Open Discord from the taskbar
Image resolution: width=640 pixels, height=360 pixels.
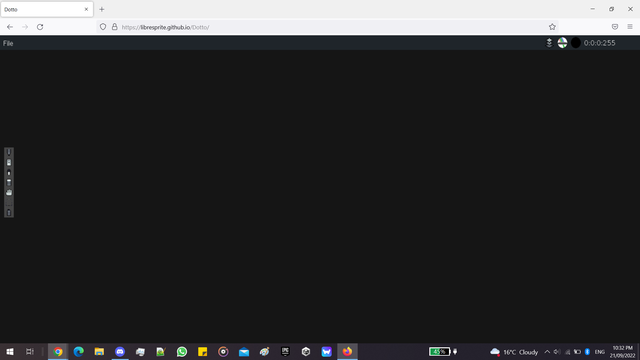point(120,351)
